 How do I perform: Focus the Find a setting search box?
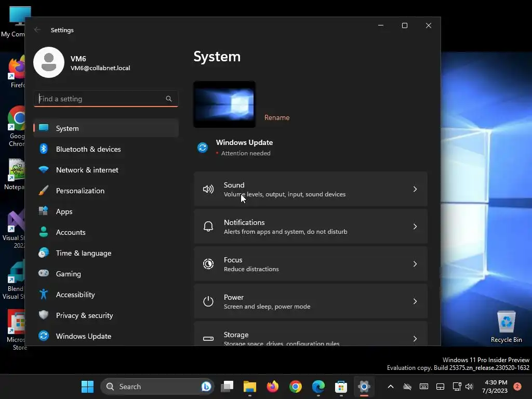pos(106,99)
